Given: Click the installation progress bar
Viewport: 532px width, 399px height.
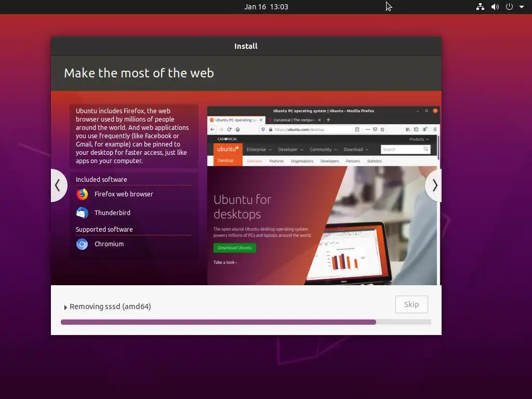Looking at the screenshot, I should 246,322.
